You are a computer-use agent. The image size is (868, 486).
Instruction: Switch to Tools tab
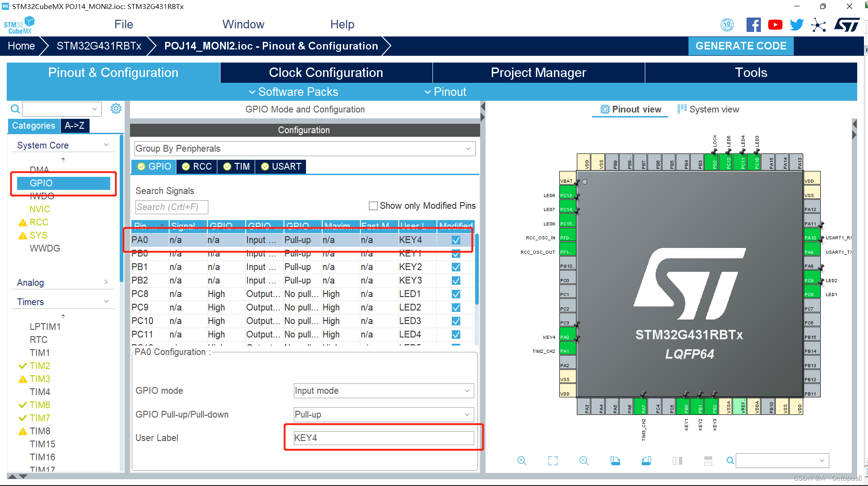751,72
